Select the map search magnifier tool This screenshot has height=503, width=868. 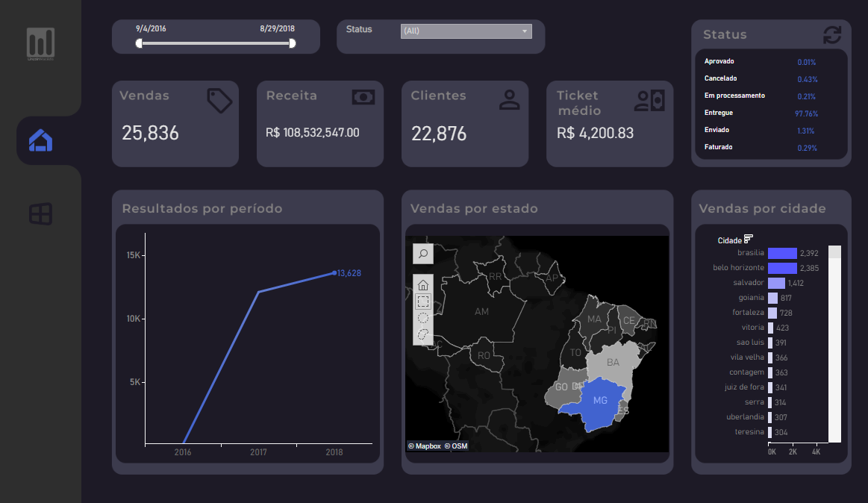pyautogui.click(x=422, y=253)
